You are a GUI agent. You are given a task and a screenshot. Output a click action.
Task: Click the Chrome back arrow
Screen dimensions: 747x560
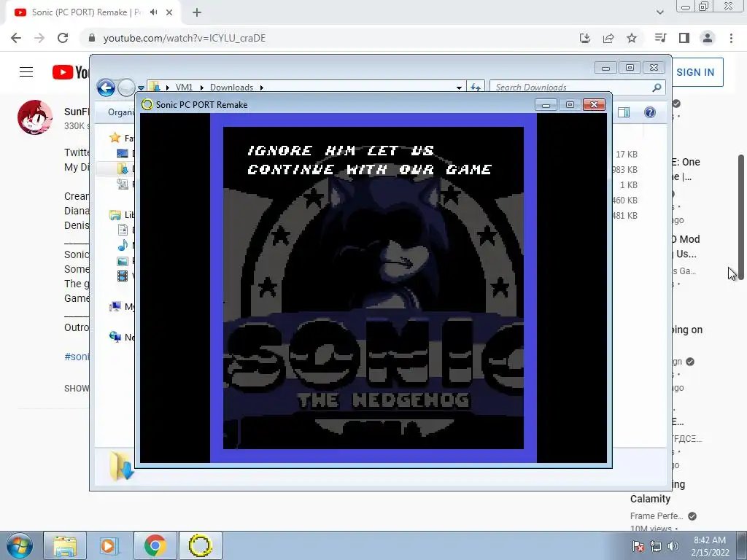pos(16,38)
